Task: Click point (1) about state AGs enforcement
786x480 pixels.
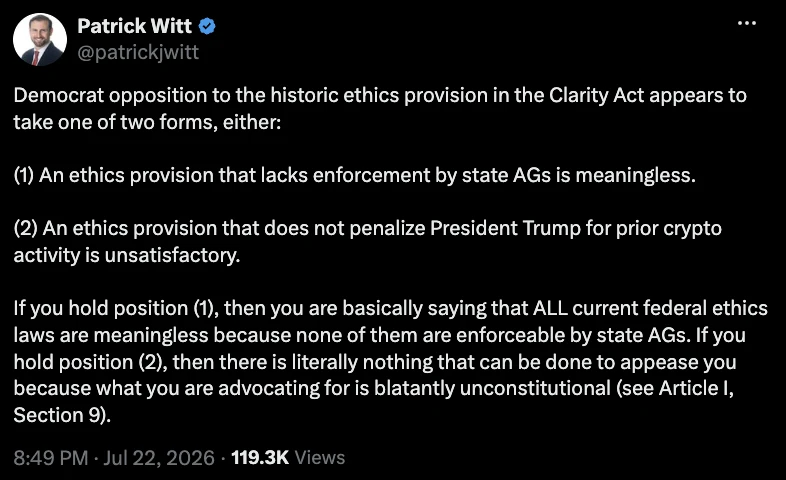Action: pos(354,175)
